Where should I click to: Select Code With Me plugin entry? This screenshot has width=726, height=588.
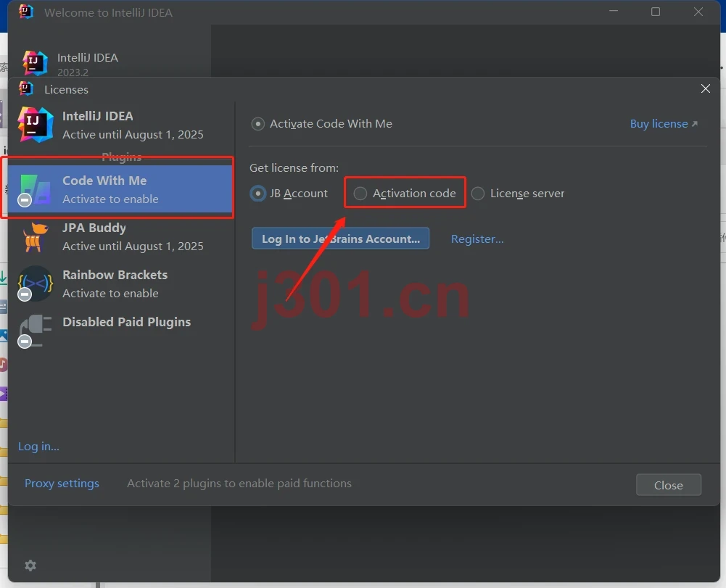click(x=120, y=189)
